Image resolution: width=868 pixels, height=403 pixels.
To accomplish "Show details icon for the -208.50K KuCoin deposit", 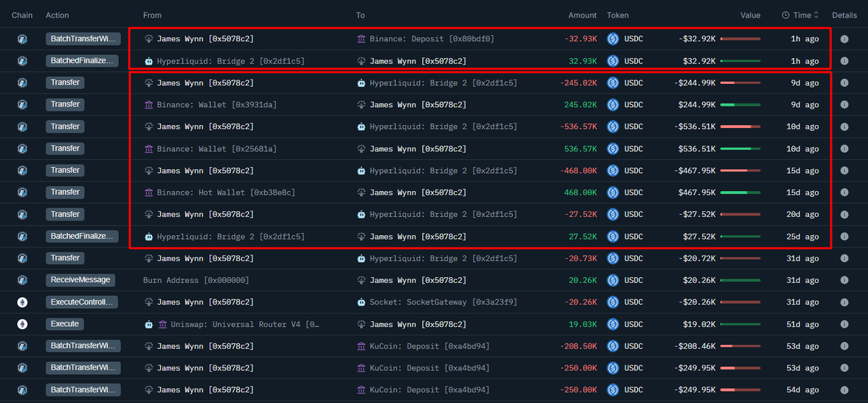I will click(844, 346).
